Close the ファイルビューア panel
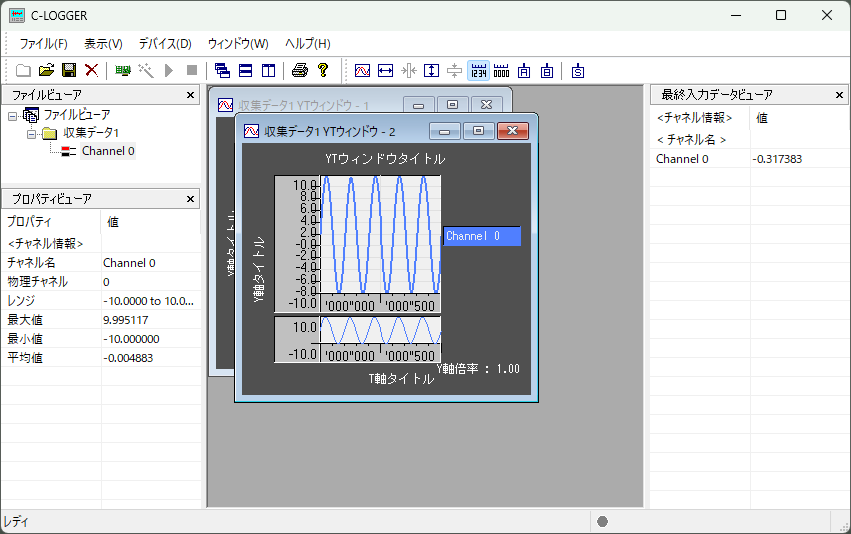The image size is (851, 534). 191,95
